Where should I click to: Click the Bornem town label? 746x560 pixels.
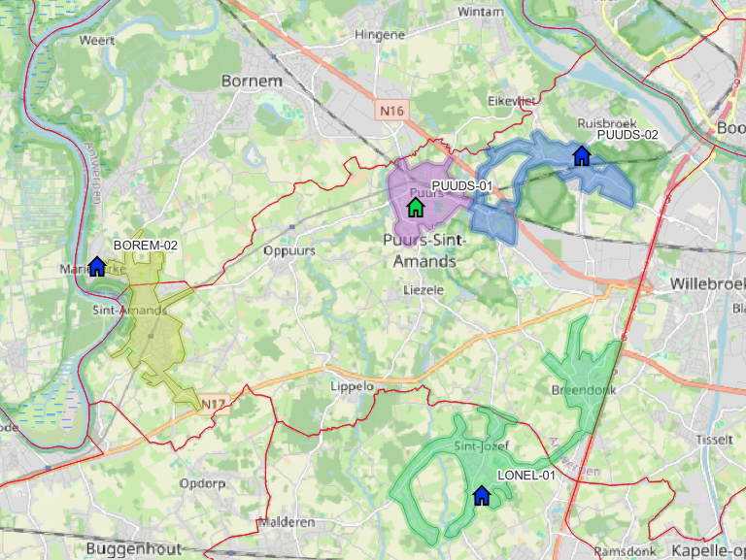(253, 82)
